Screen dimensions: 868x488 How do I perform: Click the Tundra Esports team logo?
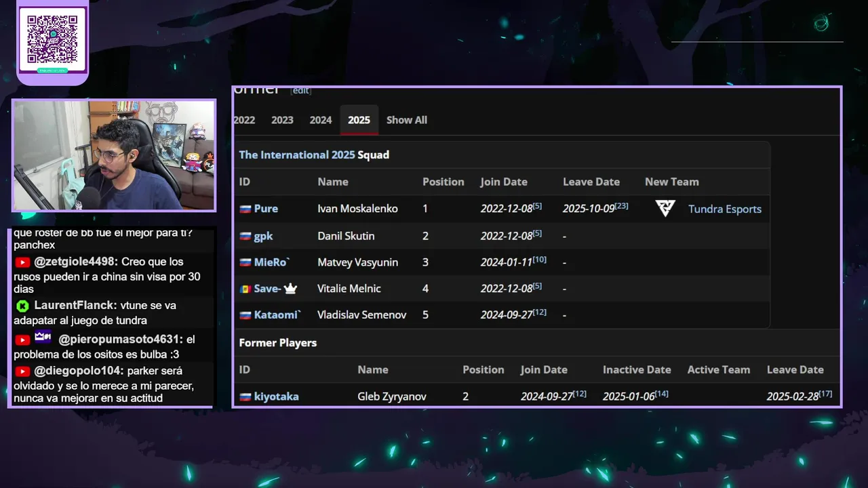tap(665, 209)
